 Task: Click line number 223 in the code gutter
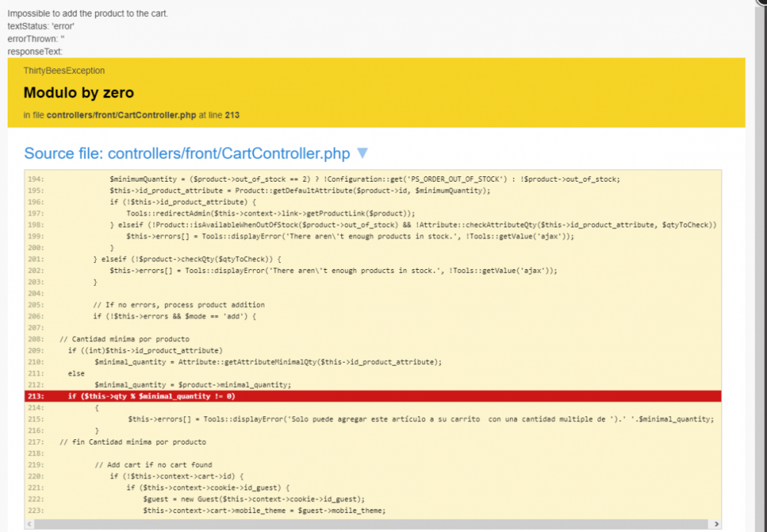35,511
